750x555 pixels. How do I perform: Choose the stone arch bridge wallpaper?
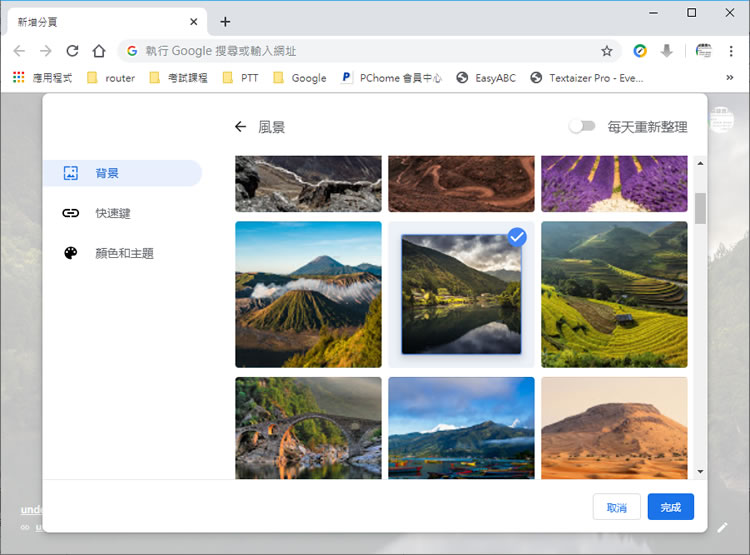coord(309,428)
